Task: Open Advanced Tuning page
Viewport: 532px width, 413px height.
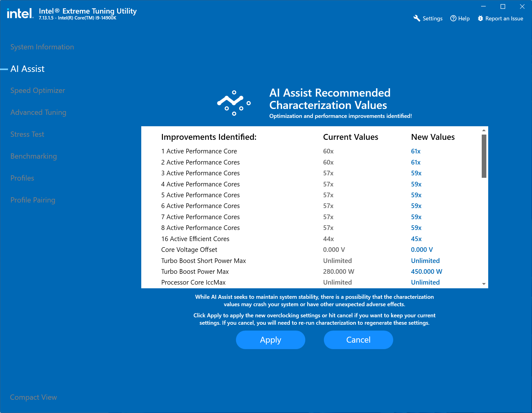Action: [38, 113]
